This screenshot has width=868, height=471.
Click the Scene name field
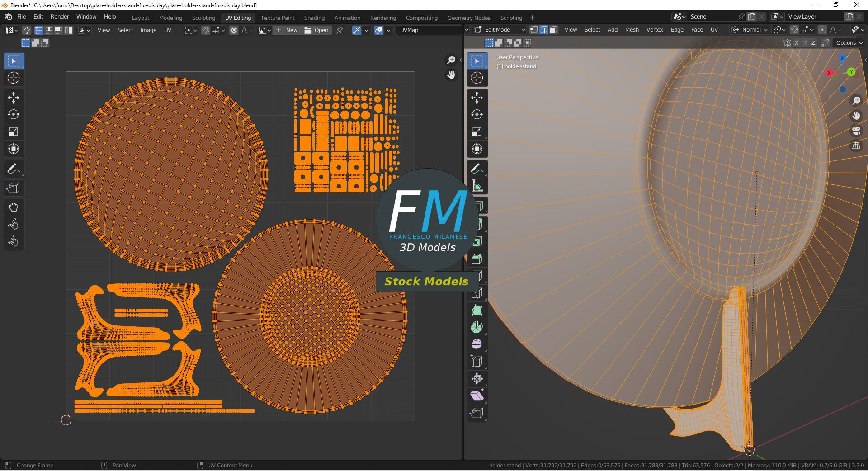click(x=712, y=16)
